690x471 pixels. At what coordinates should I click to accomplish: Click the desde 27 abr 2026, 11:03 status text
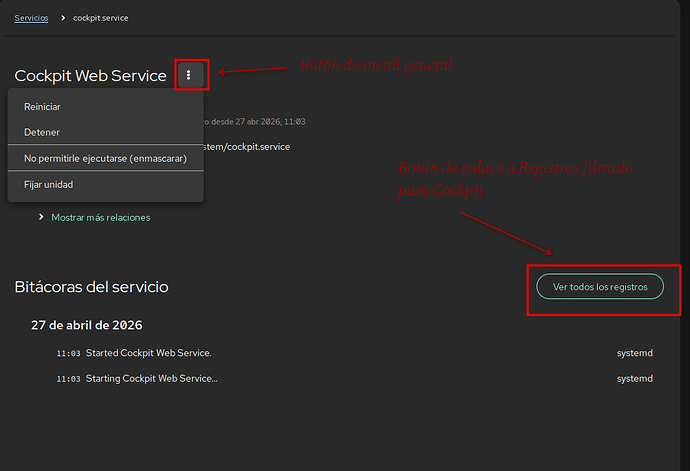click(x=258, y=121)
